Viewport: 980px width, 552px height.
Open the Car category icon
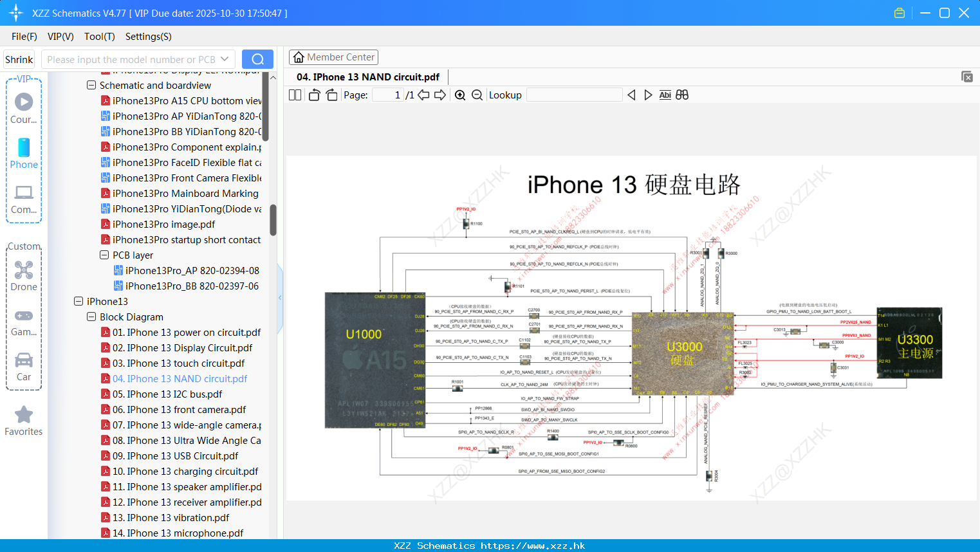(24, 360)
